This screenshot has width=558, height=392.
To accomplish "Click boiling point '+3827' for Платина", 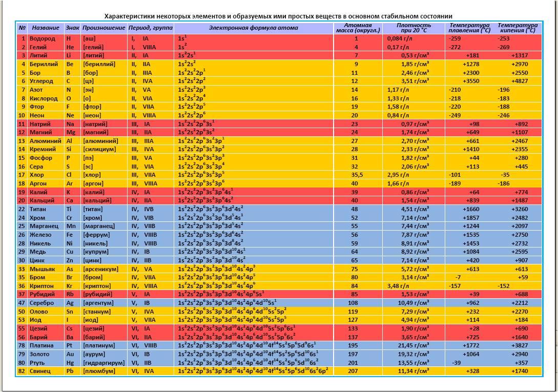I will pyautogui.click(x=520, y=345).
